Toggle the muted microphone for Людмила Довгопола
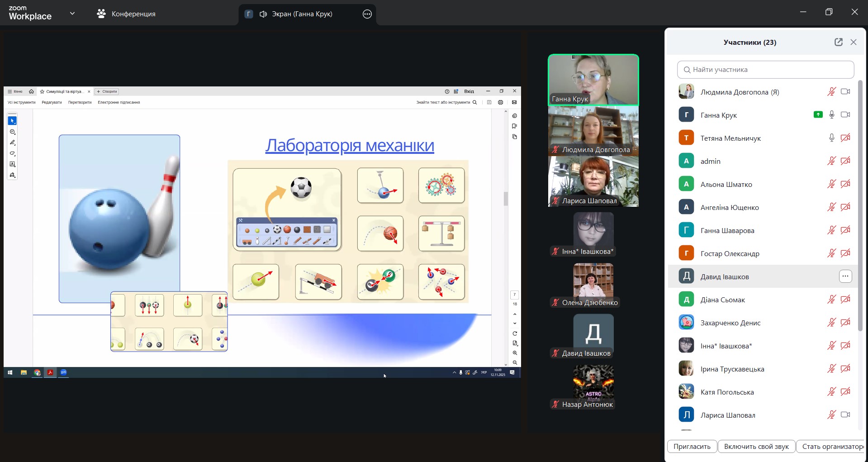 coord(831,92)
